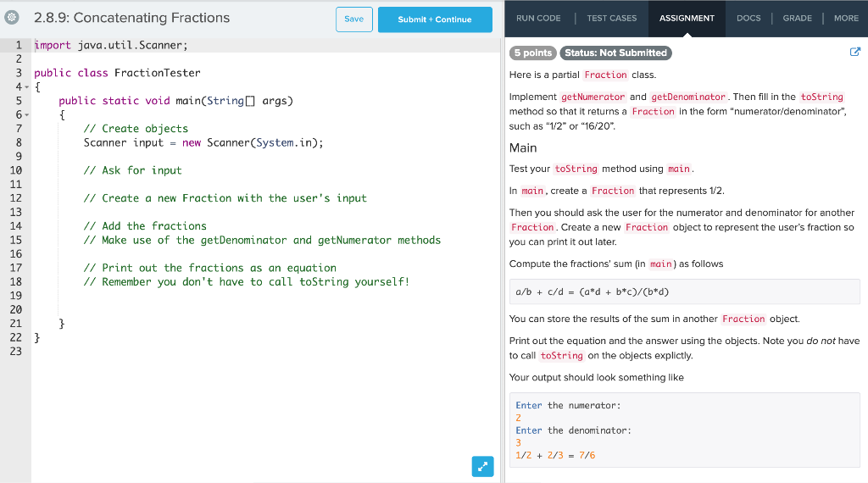868x483 pixels.
Task: Click the Submit + Continue button
Action: click(435, 19)
